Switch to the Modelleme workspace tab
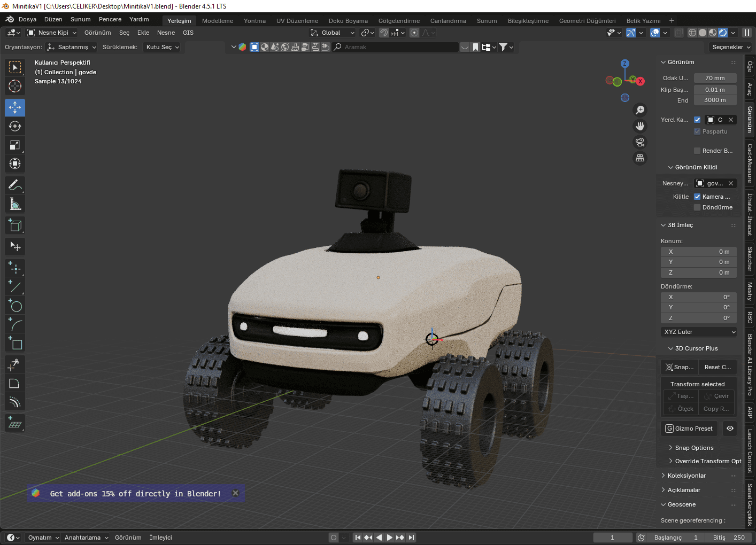Screen dimensions: 756x545 218,21
